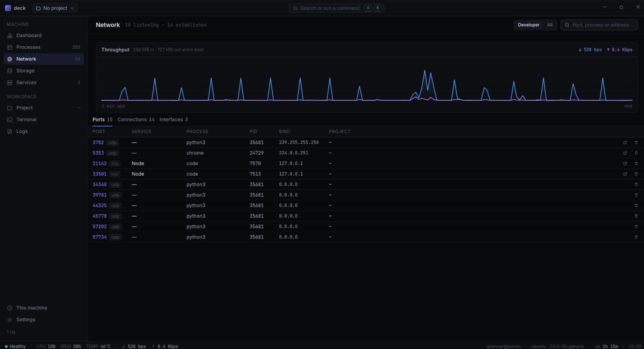The image size is (644, 349).
Task: Open Services in the sidebar
Action: 43,82
